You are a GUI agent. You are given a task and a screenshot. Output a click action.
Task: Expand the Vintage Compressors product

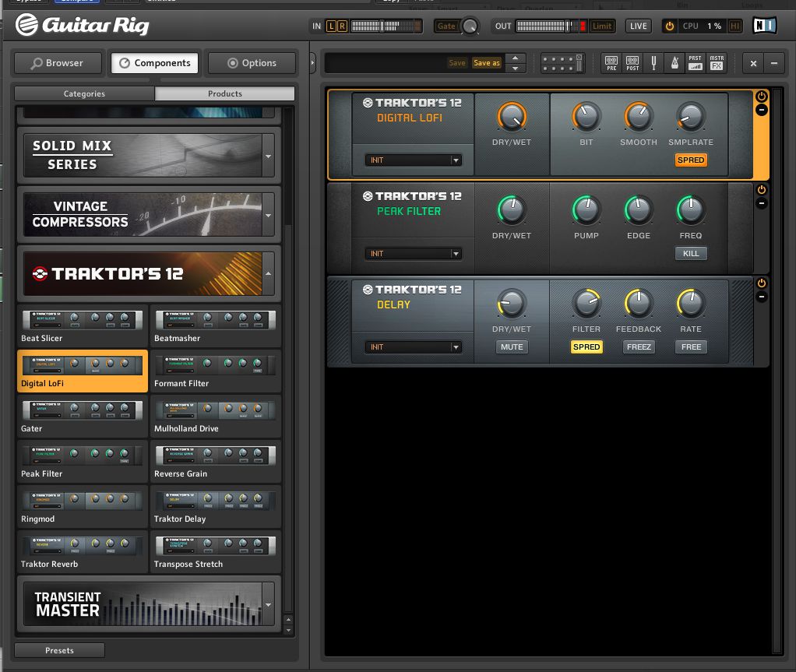point(269,215)
